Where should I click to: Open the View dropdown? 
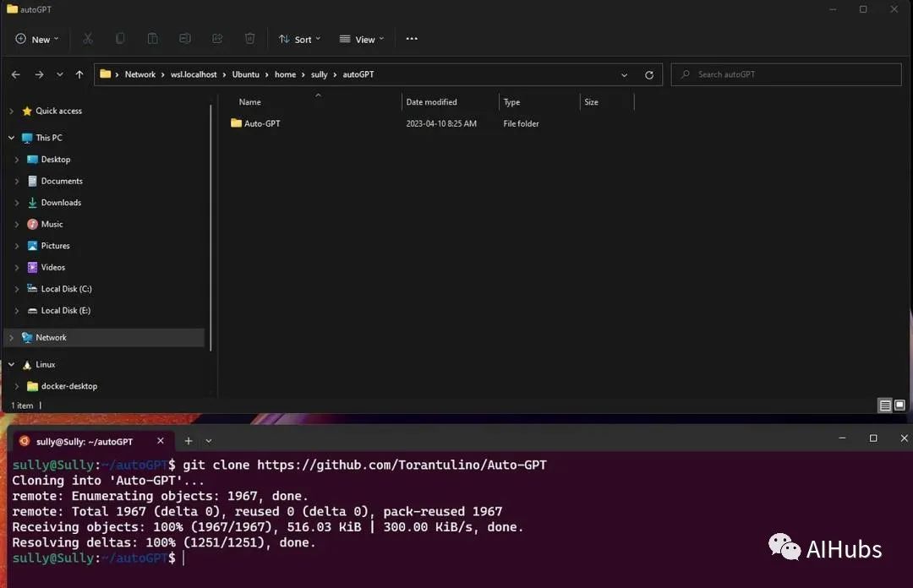point(362,39)
